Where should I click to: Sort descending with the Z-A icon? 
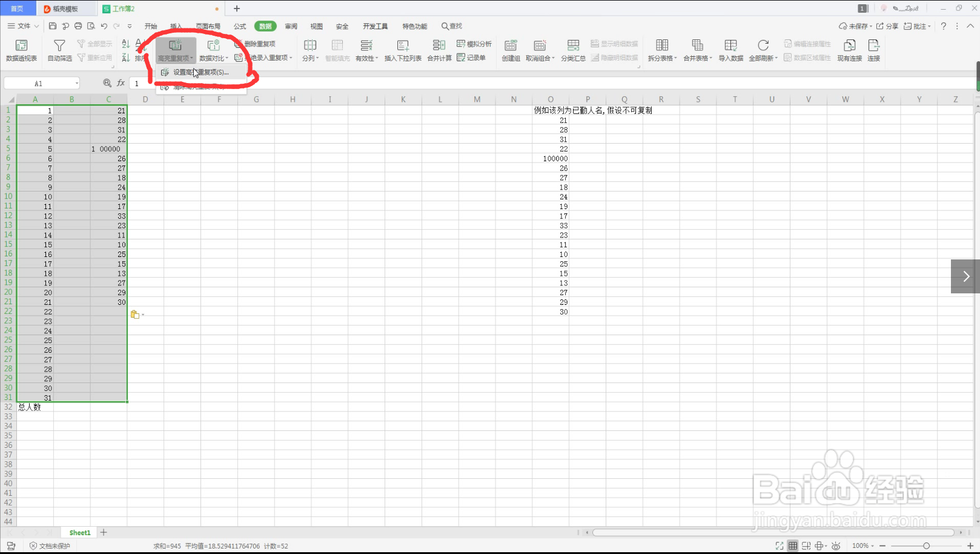click(x=126, y=58)
